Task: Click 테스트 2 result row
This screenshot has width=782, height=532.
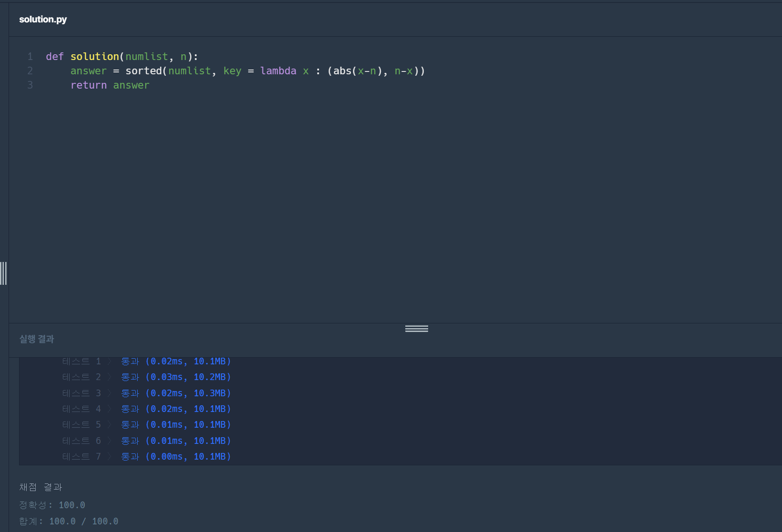Action: 147,377
